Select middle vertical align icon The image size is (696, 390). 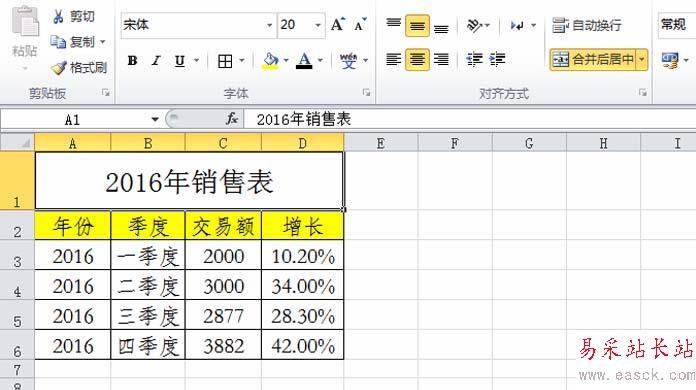[x=417, y=26]
